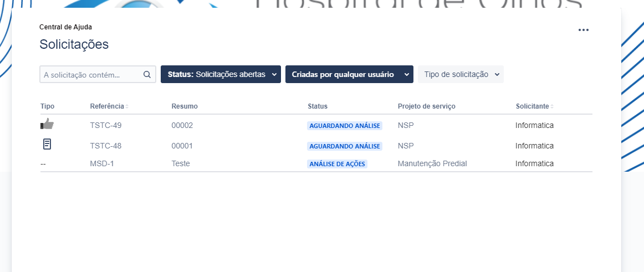Screen dimensions: 644x272
Task: Click Aguardando Análise status of TSTC-48
Action: click(345, 146)
